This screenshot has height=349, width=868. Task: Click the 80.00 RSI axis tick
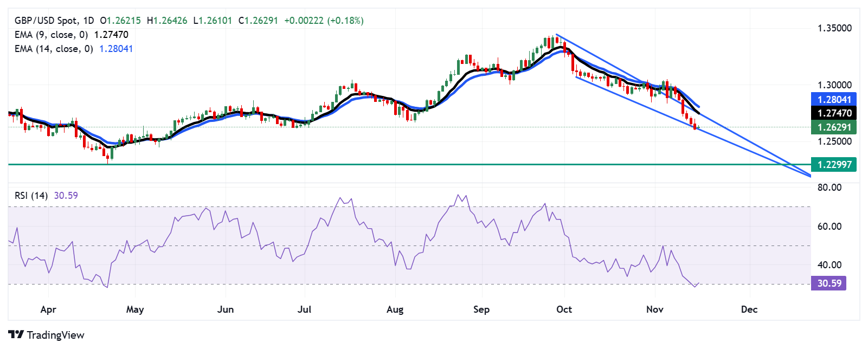(830, 188)
